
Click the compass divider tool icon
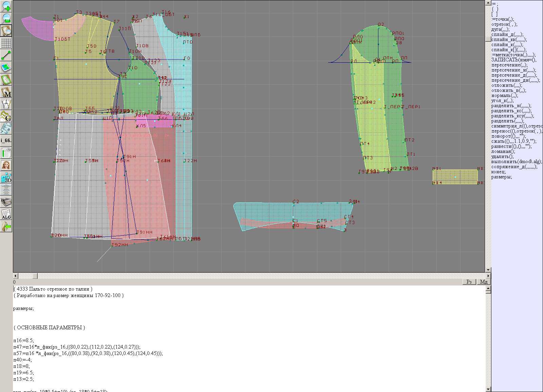click(6, 104)
